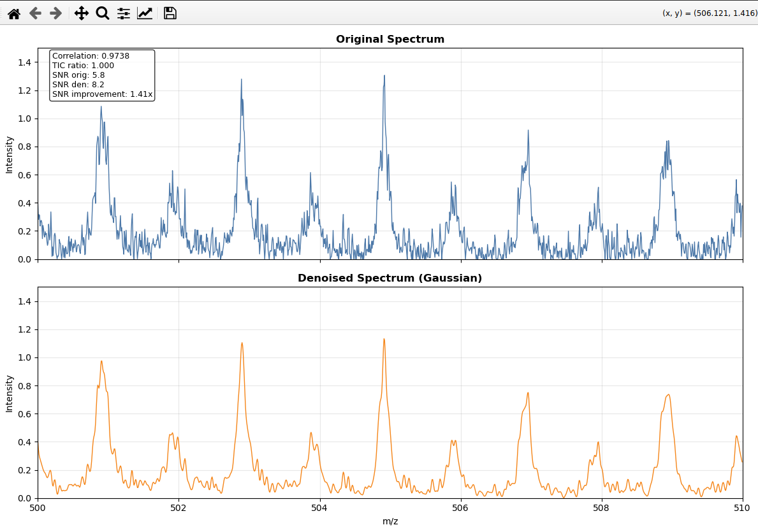Go forward to the next view
The image size is (758, 532).
[x=56, y=13]
